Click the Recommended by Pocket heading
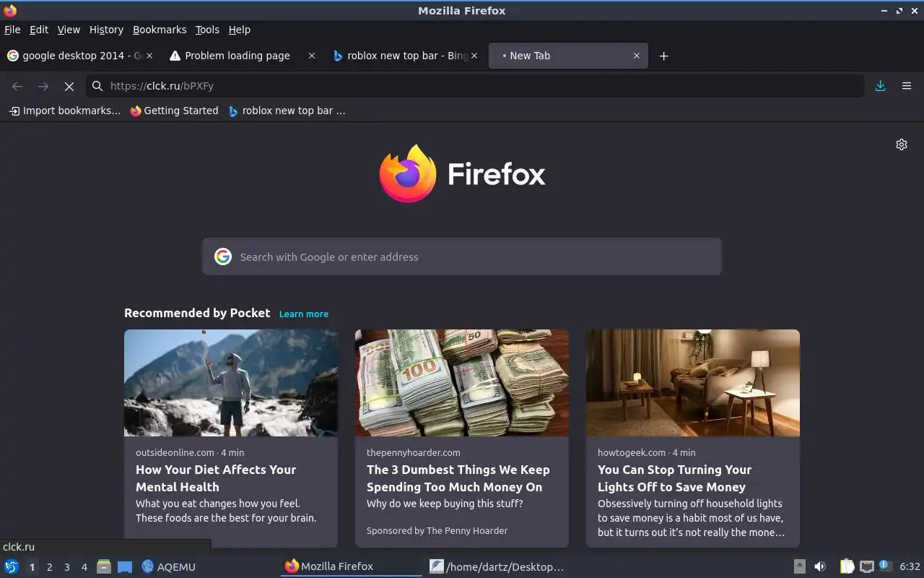This screenshot has height=578, width=924. tap(197, 313)
